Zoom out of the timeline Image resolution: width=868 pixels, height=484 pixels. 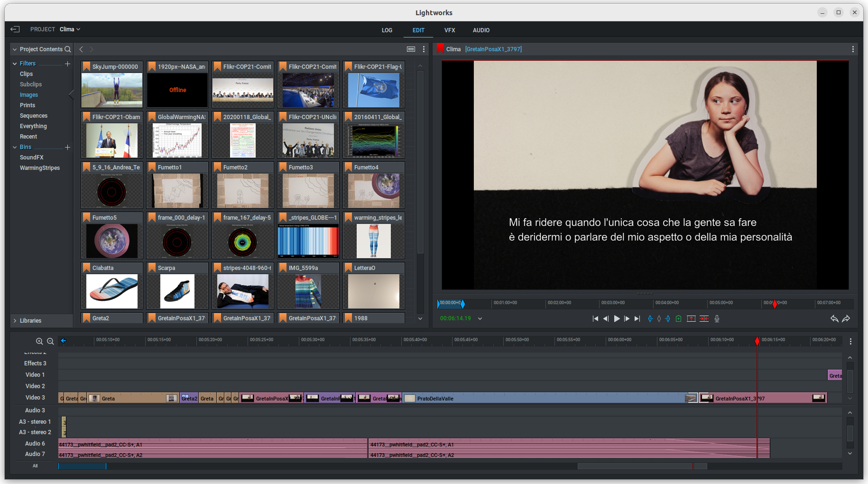50,341
